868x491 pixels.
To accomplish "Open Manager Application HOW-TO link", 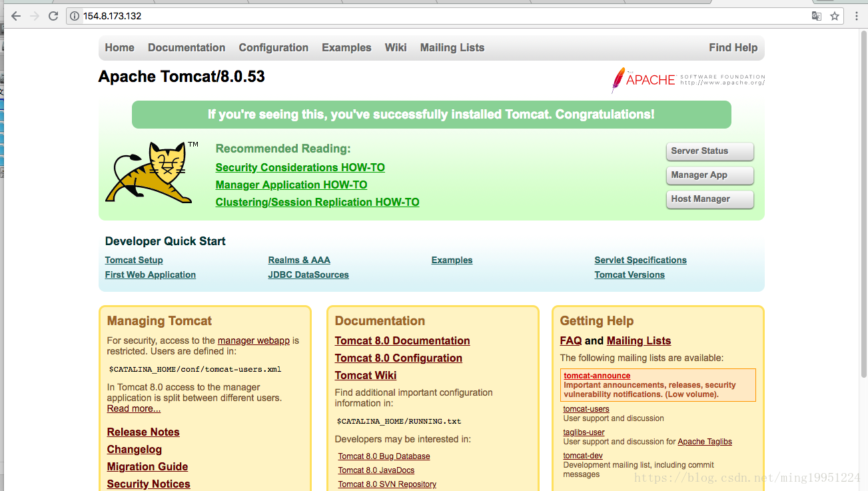I will [x=292, y=185].
